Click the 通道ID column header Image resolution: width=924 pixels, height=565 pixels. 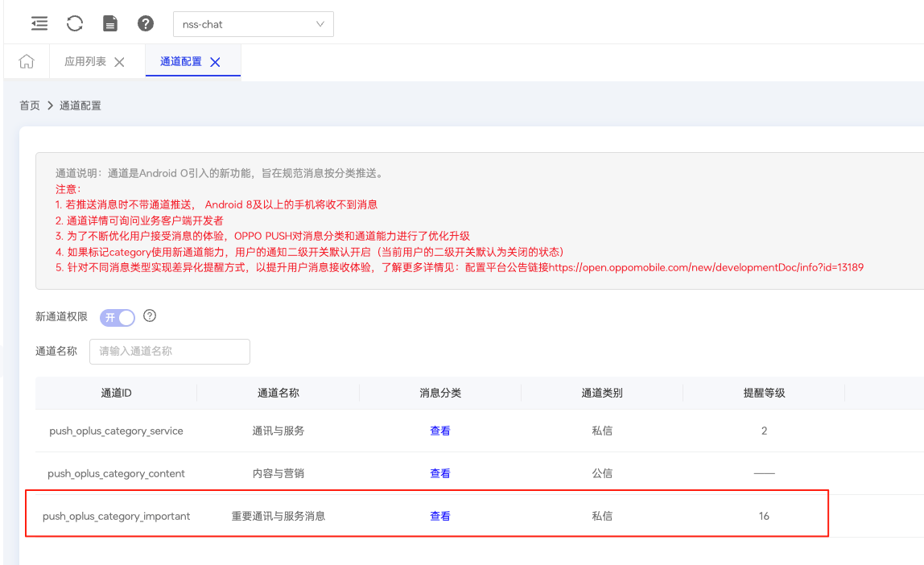tap(116, 393)
